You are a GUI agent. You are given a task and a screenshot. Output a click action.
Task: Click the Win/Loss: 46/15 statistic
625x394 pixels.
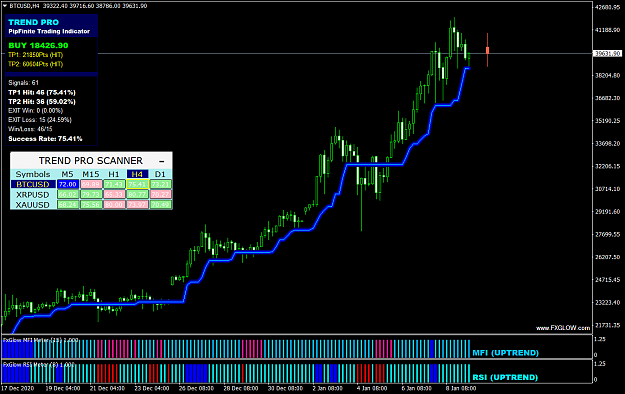point(30,129)
